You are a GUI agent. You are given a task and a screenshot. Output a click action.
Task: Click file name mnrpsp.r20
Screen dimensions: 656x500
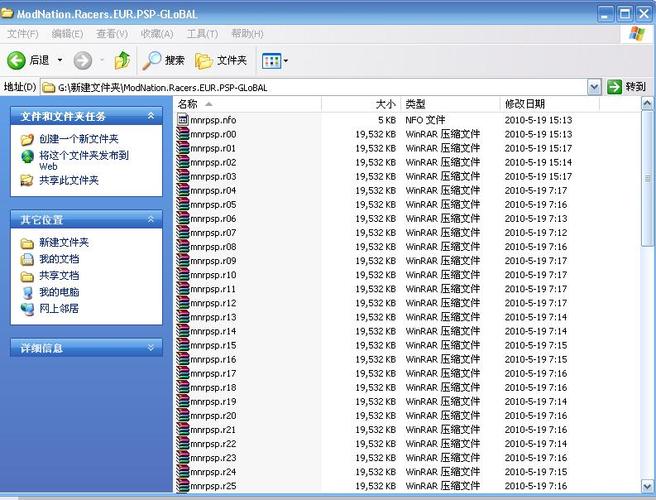[x=213, y=416]
